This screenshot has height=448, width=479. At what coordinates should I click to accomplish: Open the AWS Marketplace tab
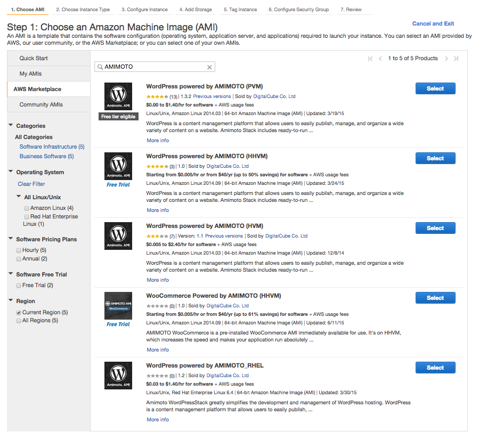(x=48, y=89)
